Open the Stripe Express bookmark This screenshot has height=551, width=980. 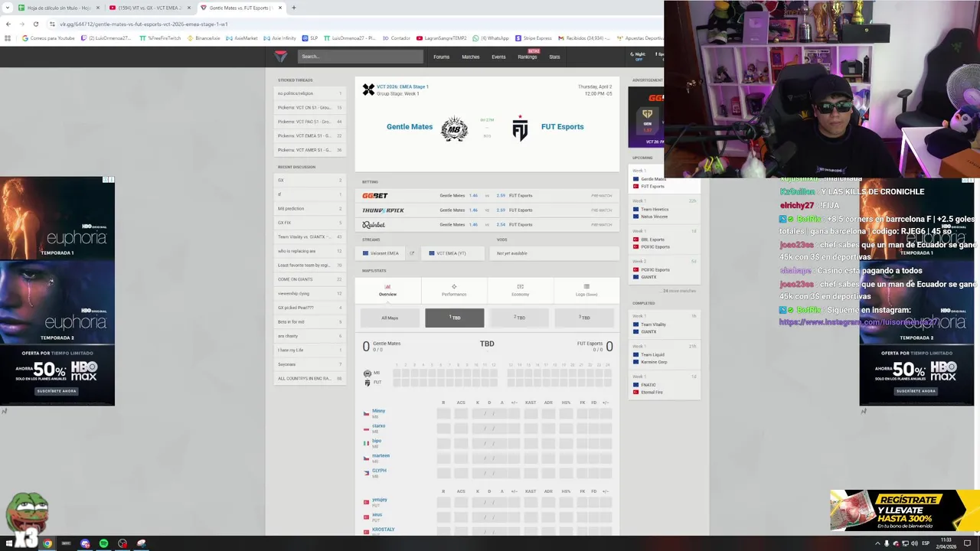point(534,37)
